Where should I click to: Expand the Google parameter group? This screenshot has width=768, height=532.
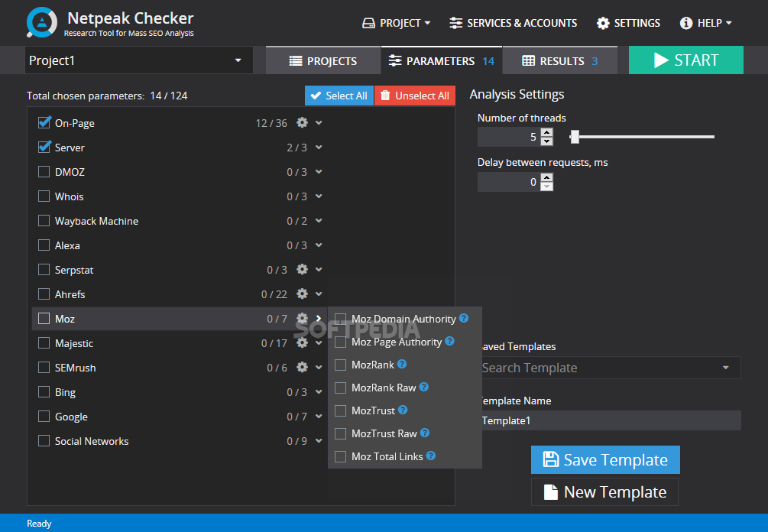point(319,417)
